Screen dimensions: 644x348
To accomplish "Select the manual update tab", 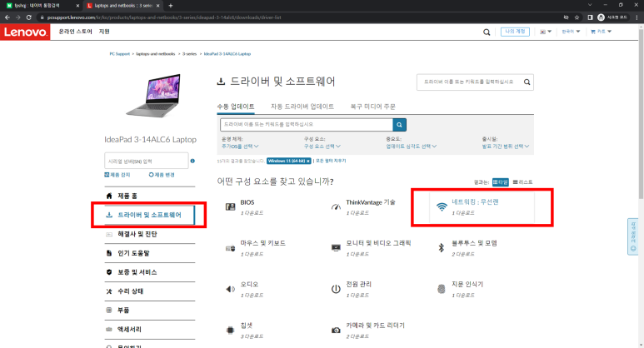I will 236,107.
